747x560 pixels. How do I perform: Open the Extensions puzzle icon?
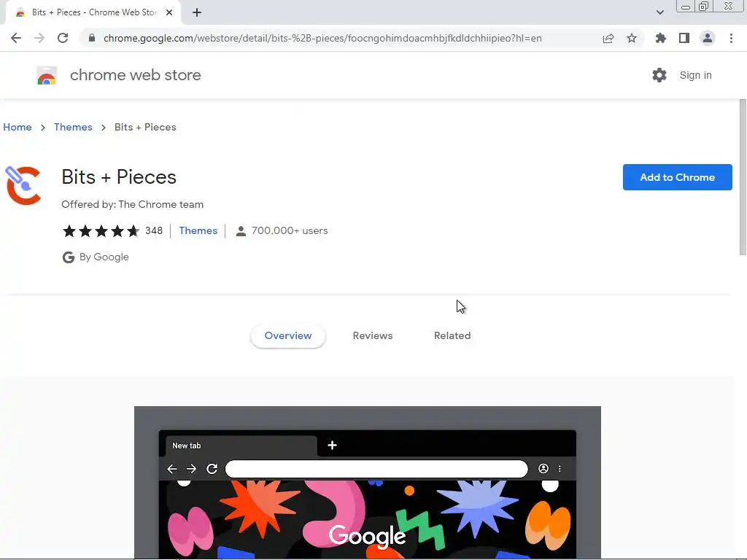661,38
